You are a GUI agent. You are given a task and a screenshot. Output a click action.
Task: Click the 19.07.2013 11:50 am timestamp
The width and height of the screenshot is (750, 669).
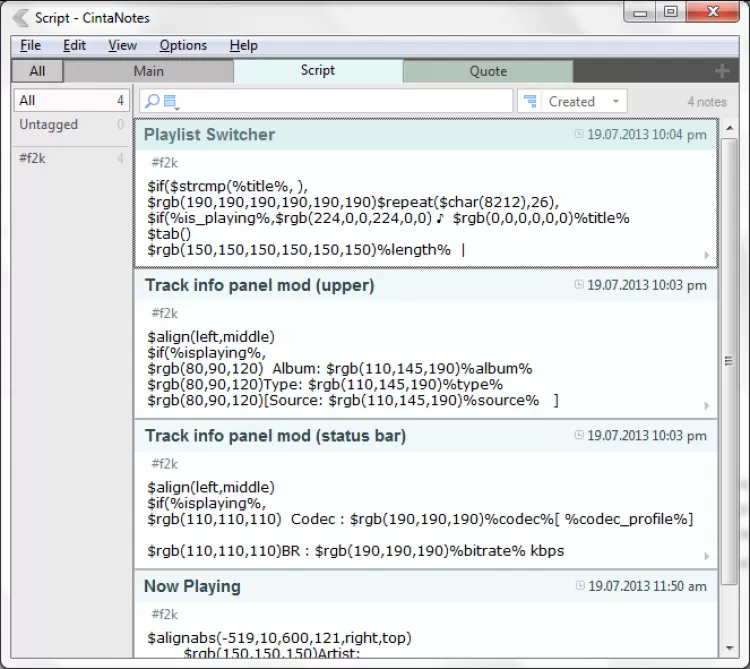[x=647, y=586]
